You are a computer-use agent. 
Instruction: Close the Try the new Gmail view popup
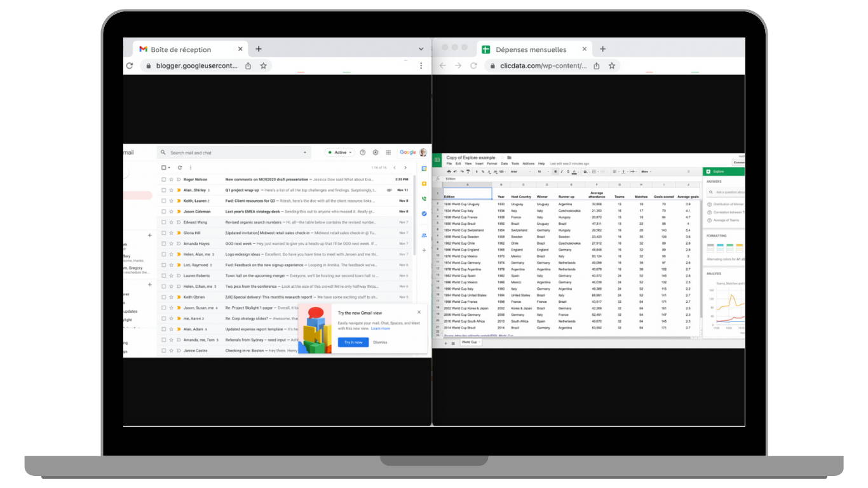tap(419, 312)
